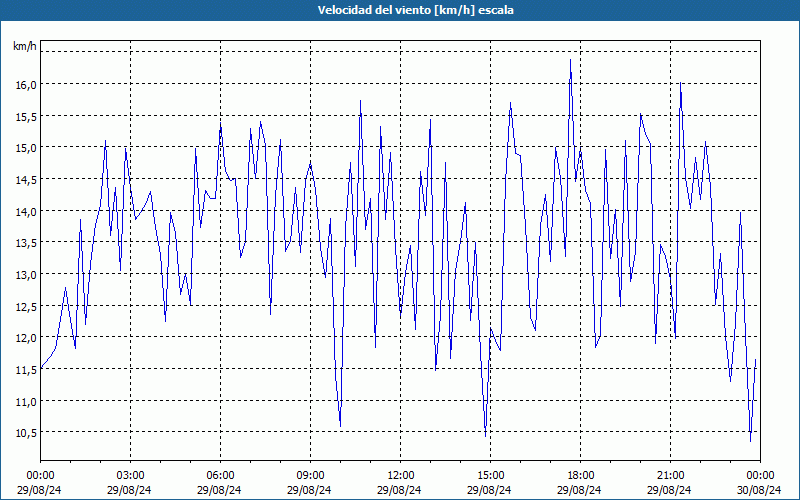This screenshot has width=800, height=500.
Task: Pick the '21:00' time label
Action: [x=670, y=476]
